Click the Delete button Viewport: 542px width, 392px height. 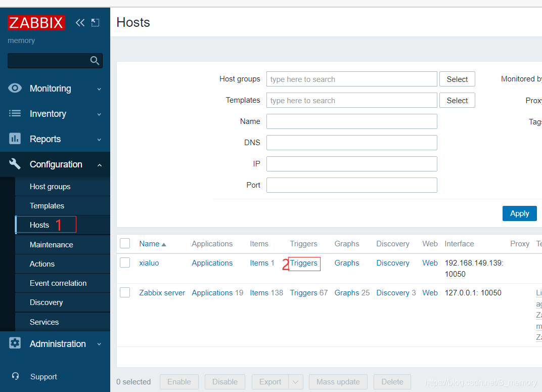[x=392, y=382]
